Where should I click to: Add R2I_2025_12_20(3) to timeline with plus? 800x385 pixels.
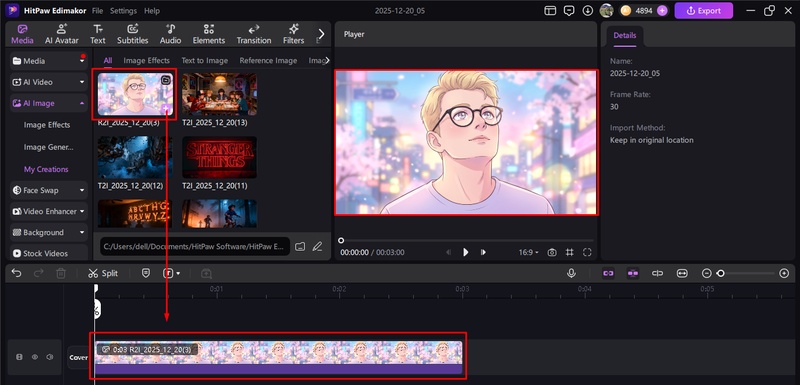point(166,109)
